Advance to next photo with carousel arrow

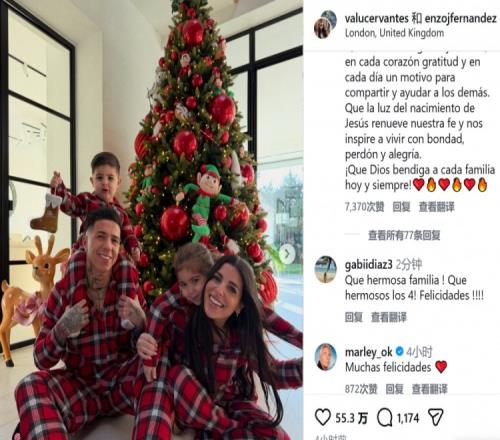(x=287, y=254)
